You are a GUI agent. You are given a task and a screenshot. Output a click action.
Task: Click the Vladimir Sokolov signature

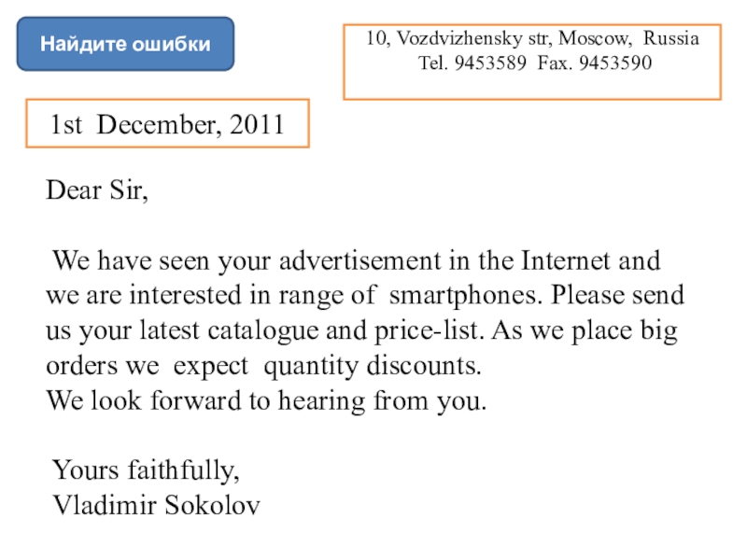pyautogui.click(x=157, y=505)
